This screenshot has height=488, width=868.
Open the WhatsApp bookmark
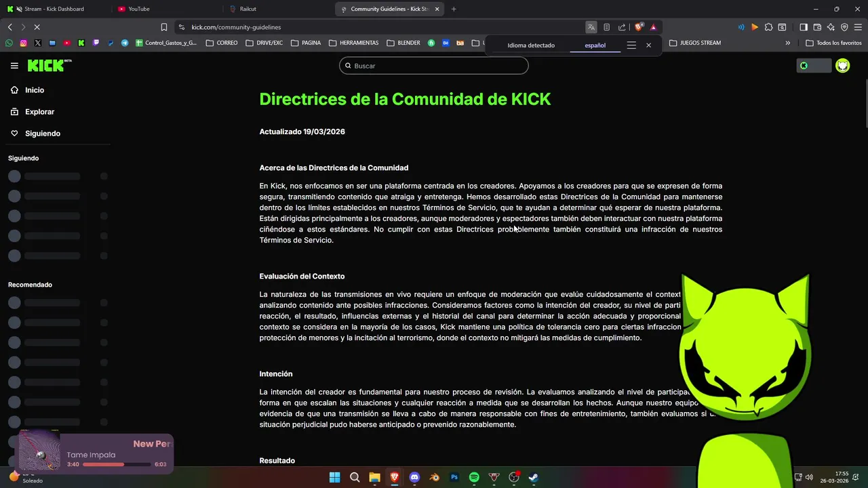(8, 43)
